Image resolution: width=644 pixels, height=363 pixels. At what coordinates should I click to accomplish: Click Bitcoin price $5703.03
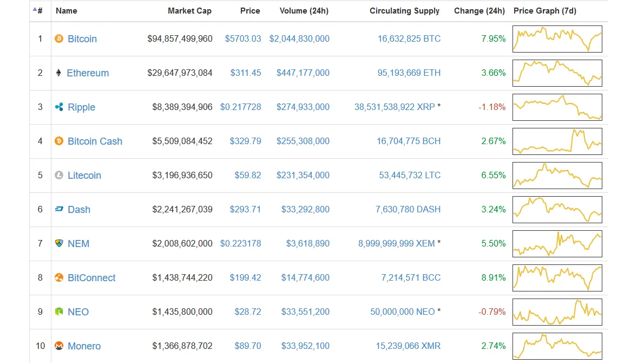coord(243,38)
